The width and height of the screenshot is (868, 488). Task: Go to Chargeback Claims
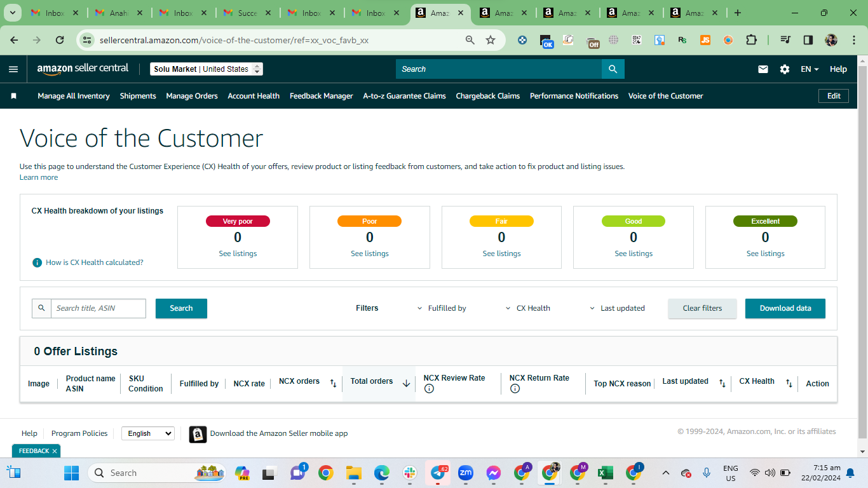click(x=488, y=96)
